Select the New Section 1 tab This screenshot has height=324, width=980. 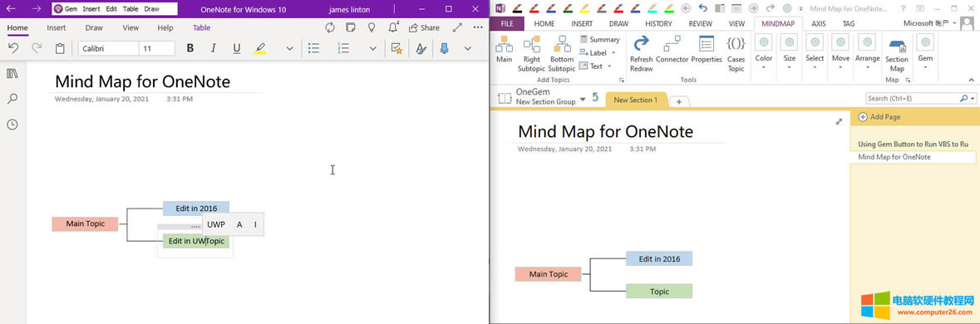[636, 100]
